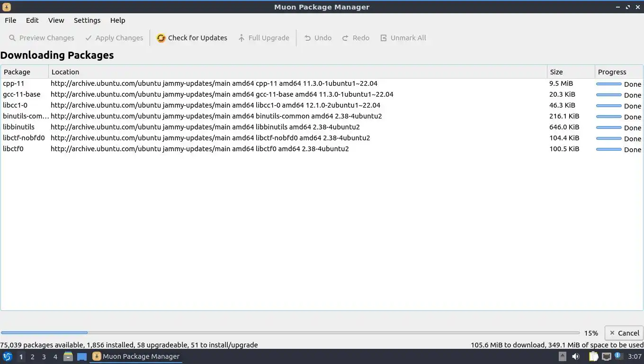
Task: Sort by the Progress column header
Action: (619, 72)
